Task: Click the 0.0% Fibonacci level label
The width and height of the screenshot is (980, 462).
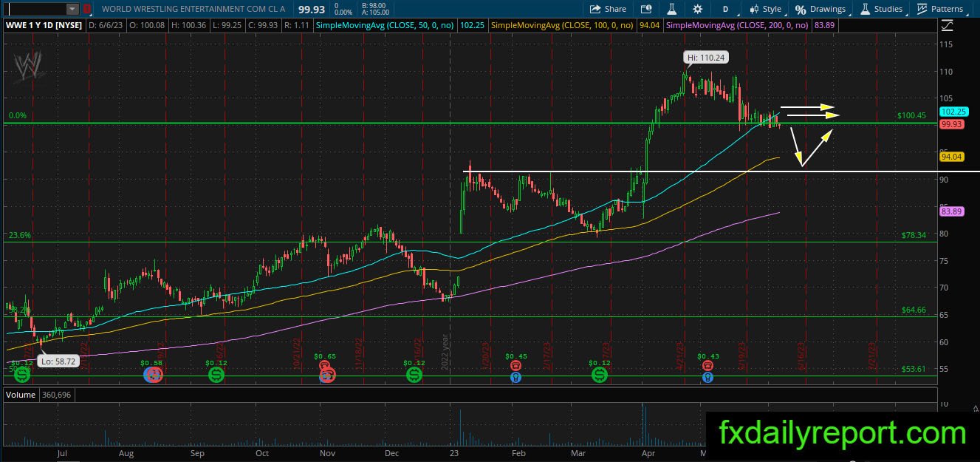Action: coord(18,116)
